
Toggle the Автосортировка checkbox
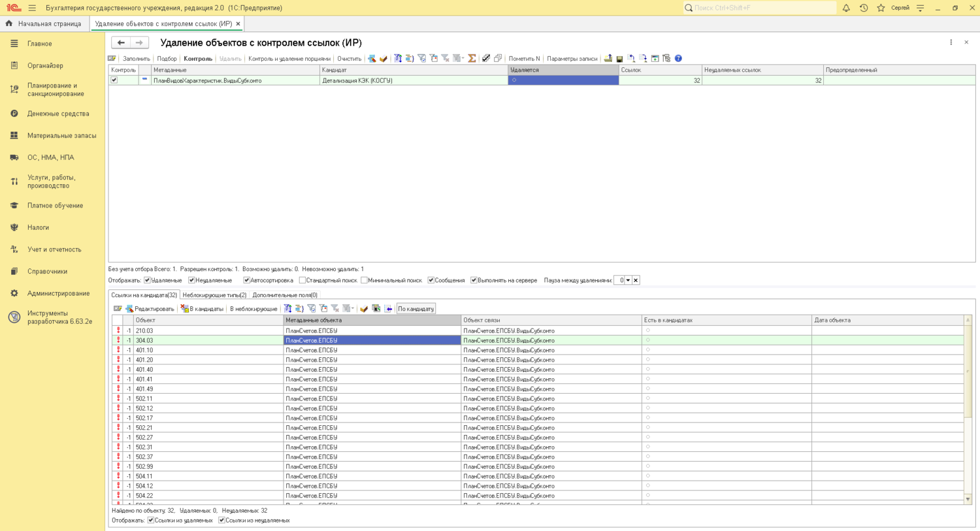[247, 280]
